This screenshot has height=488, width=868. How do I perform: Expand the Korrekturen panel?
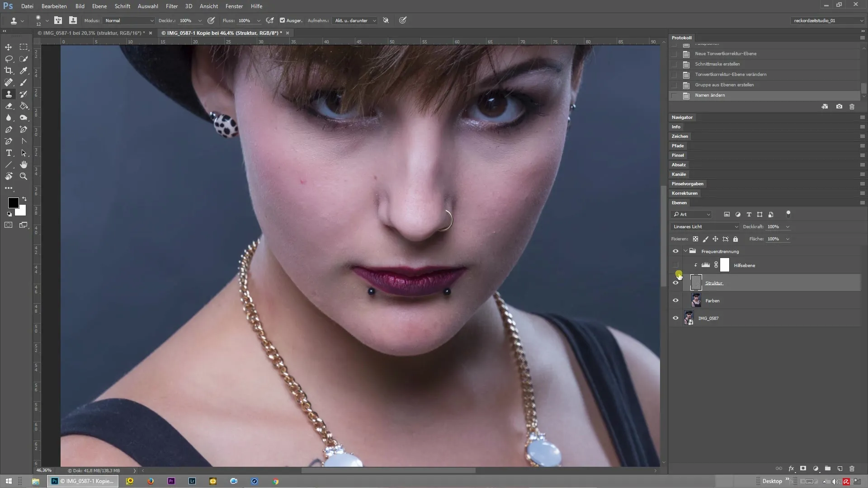[684, 193]
